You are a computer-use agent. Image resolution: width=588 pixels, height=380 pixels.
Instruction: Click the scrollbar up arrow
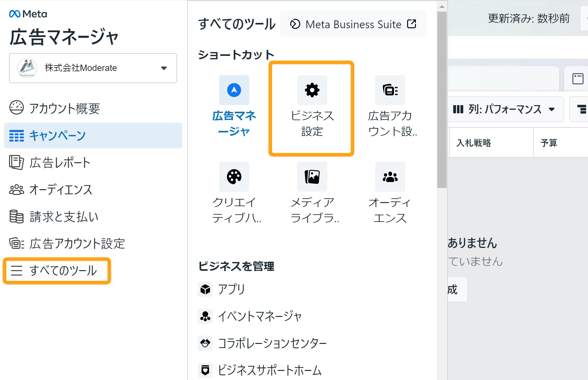click(442, 7)
